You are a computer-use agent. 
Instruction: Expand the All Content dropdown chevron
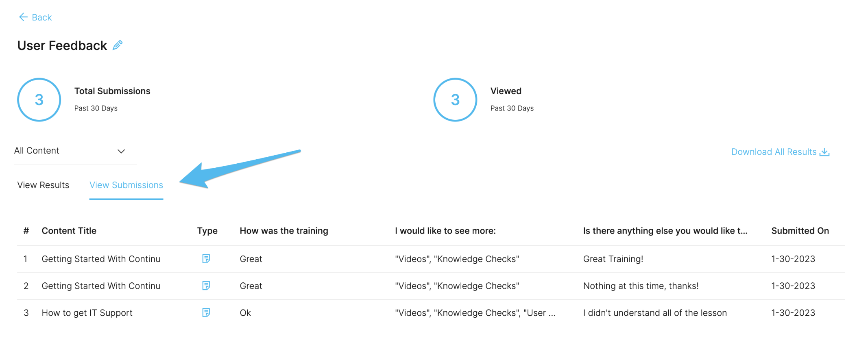pos(121,151)
